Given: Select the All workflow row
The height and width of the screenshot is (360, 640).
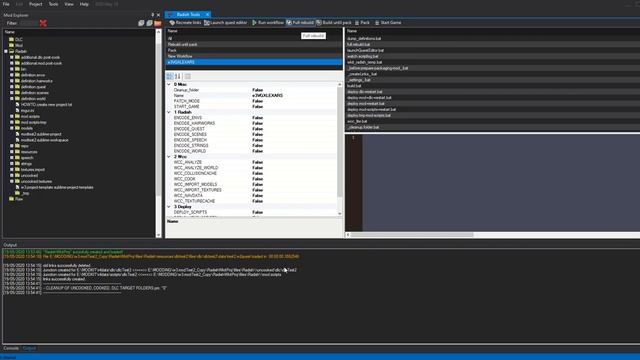Looking at the screenshot, I should (254, 39).
